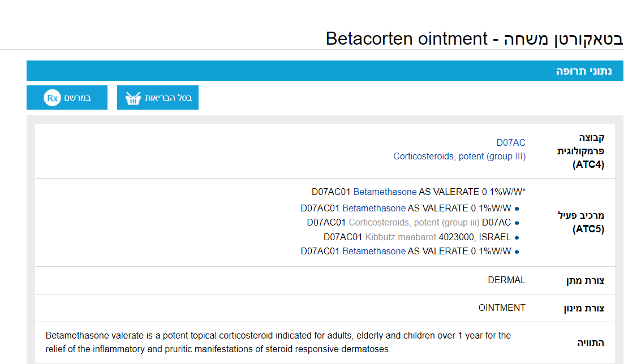
Task: Click Betamethasone link in last bulleted item
Action: [374, 251]
